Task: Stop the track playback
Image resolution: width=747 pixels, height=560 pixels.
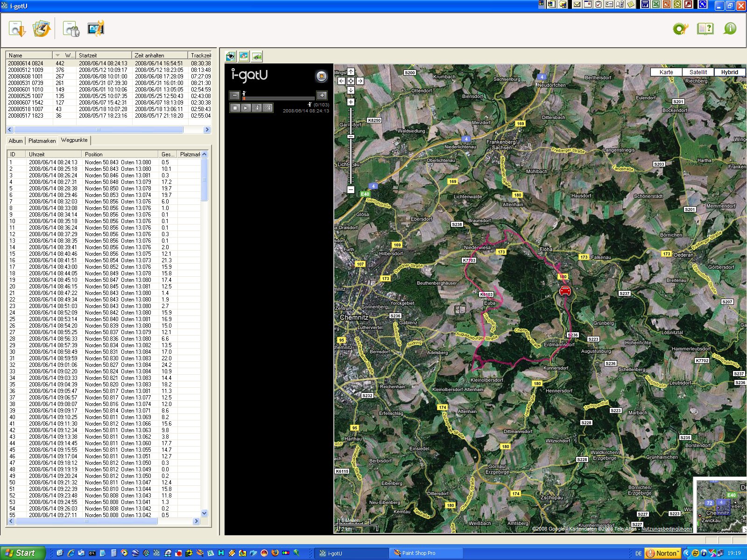Action: 235,108
